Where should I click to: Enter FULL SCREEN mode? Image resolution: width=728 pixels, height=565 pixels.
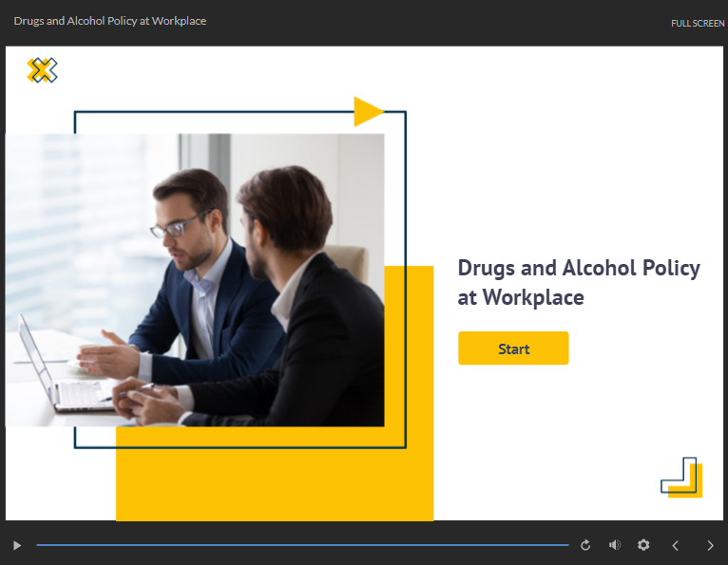click(x=698, y=23)
